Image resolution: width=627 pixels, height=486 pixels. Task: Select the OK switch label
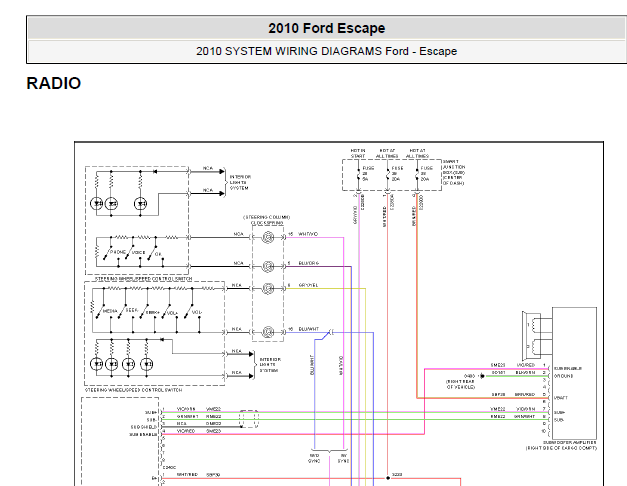(x=158, y=254)
